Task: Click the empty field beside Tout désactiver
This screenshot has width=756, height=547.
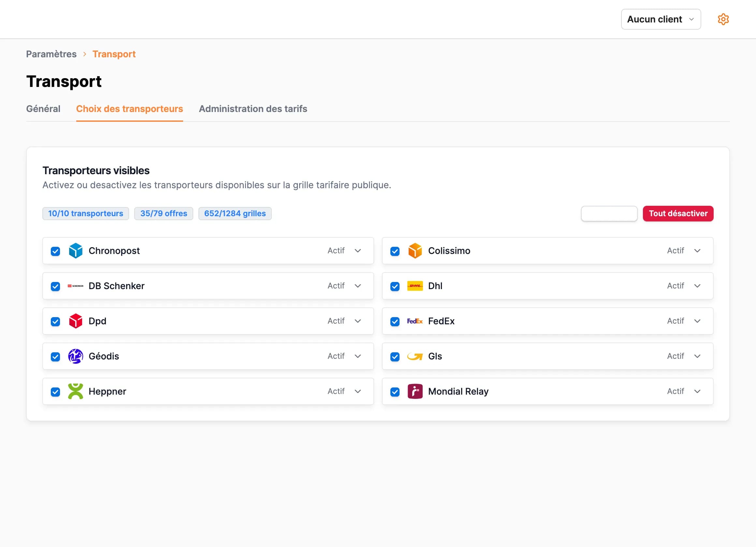Action: pyautogui.click(x=609, y=214)
